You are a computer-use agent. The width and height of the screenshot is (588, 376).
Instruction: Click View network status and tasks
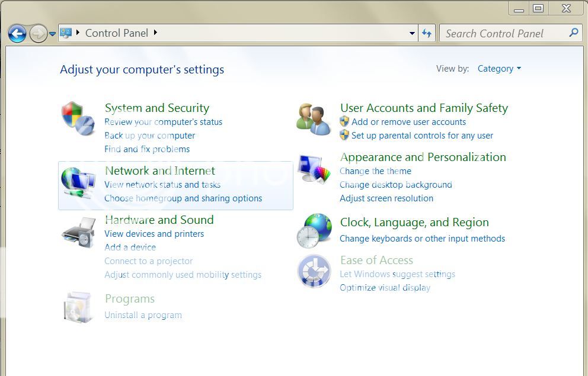pos(162,185)
